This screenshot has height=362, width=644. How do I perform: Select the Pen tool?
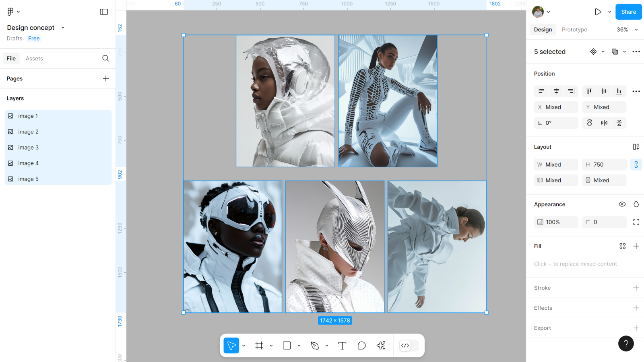[x=315, y=346]
